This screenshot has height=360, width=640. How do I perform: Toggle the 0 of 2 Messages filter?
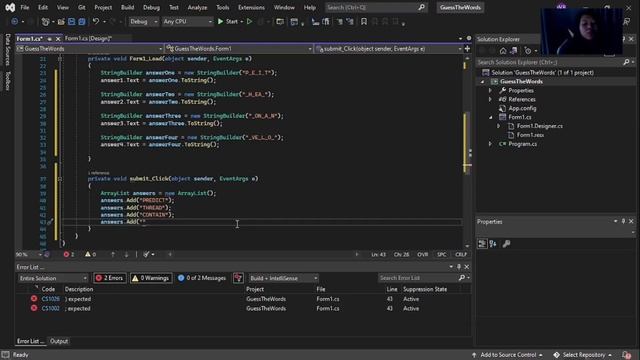[202, 278]
